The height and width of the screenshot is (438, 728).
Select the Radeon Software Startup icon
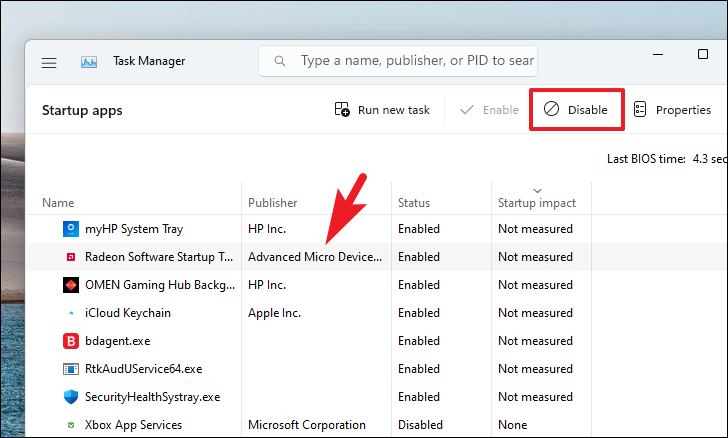[71, 257]
